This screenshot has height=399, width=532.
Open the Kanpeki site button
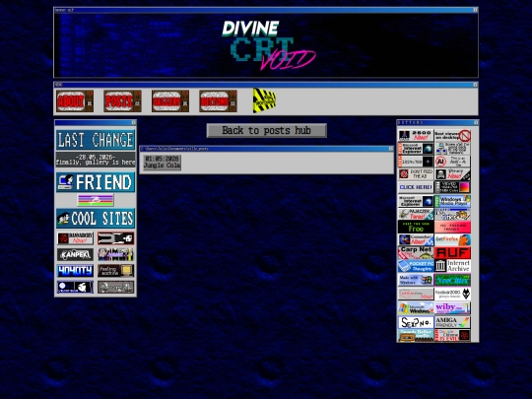75,254
